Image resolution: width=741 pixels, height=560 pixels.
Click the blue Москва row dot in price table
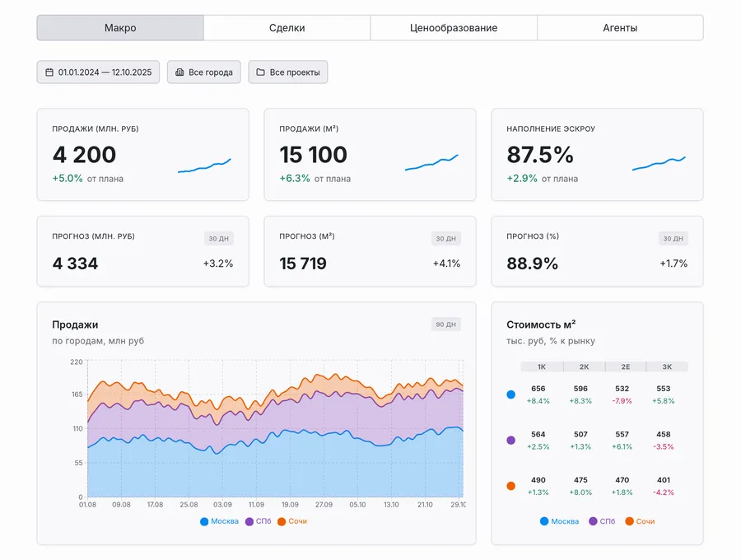tap(510, 394)
